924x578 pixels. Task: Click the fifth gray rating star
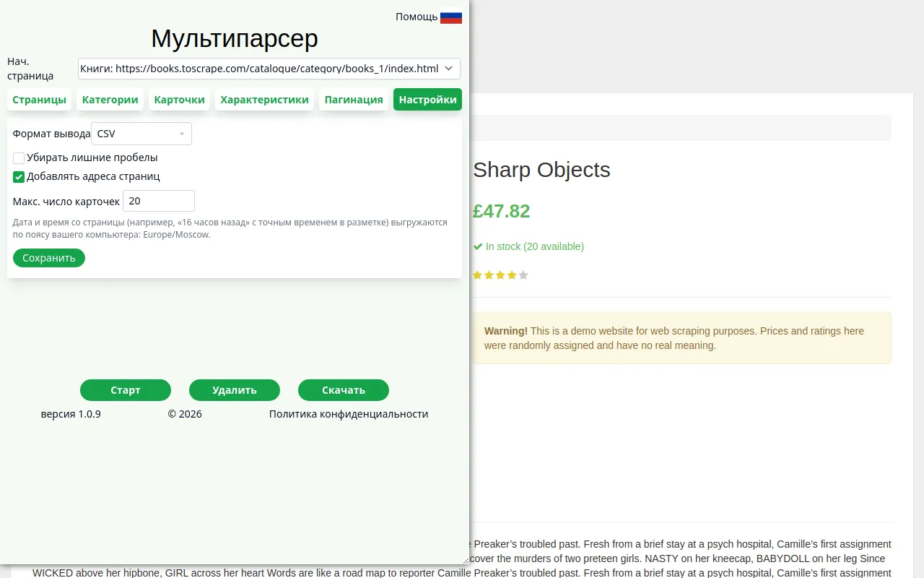[523, 275]
